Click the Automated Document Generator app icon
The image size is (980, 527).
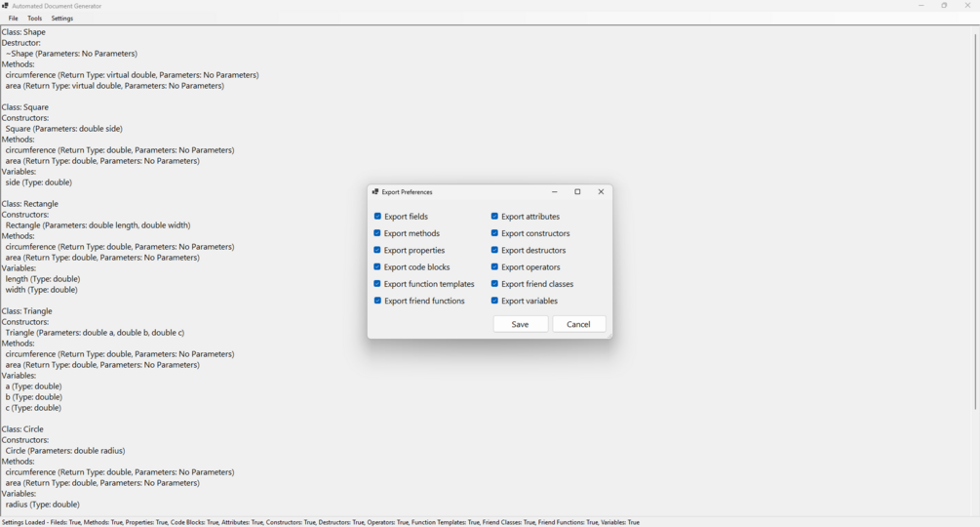click(5, 6)
